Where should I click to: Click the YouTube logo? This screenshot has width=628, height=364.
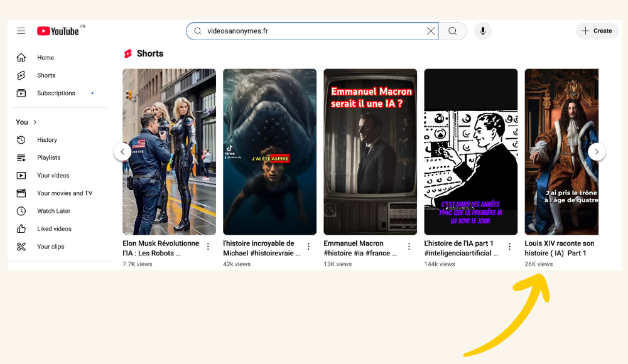58,31
